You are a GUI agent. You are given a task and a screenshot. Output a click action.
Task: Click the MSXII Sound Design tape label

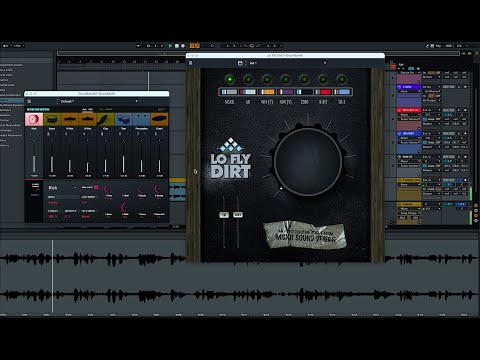tap(305, 235)
